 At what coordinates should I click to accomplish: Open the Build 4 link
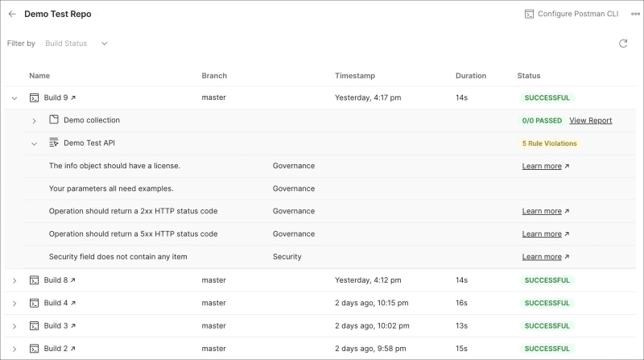[x=60, y=303]
